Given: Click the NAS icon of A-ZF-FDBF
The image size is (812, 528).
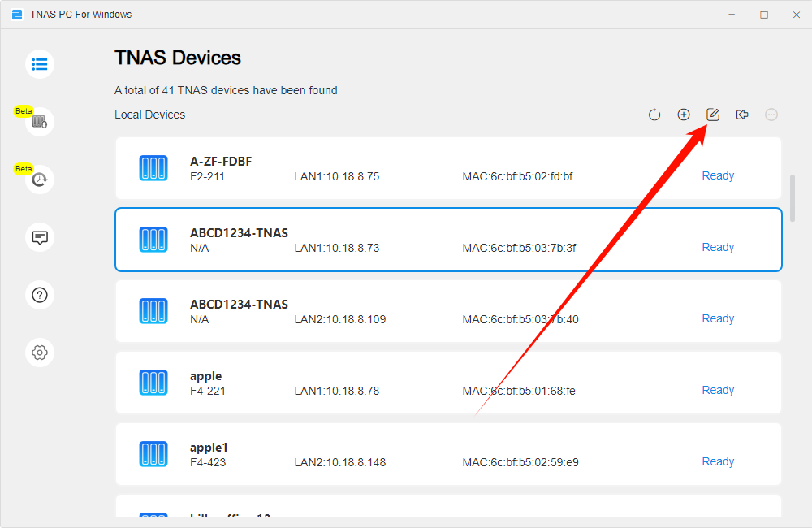Looking at the screenshot, I should pos(153,168).
